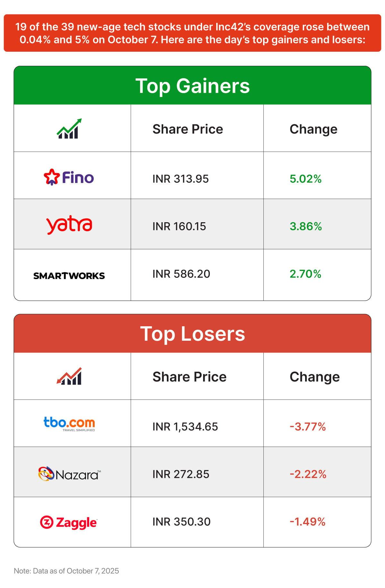The height and width of the screenshot is (588, 385).
Task: Select the Top Losers header banner
Action: [x=193, y=334]
